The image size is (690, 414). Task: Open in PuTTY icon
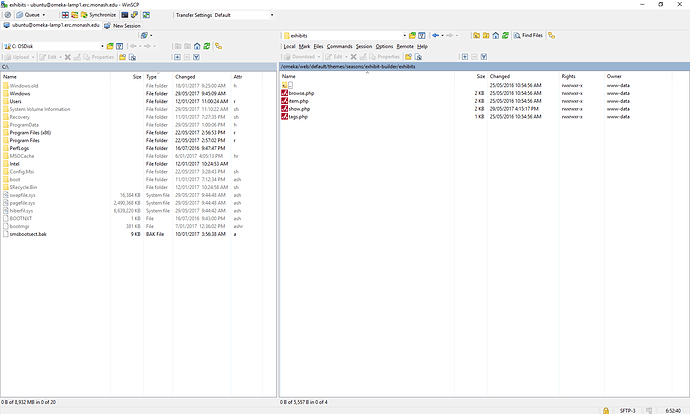click(x=134, y=15)
